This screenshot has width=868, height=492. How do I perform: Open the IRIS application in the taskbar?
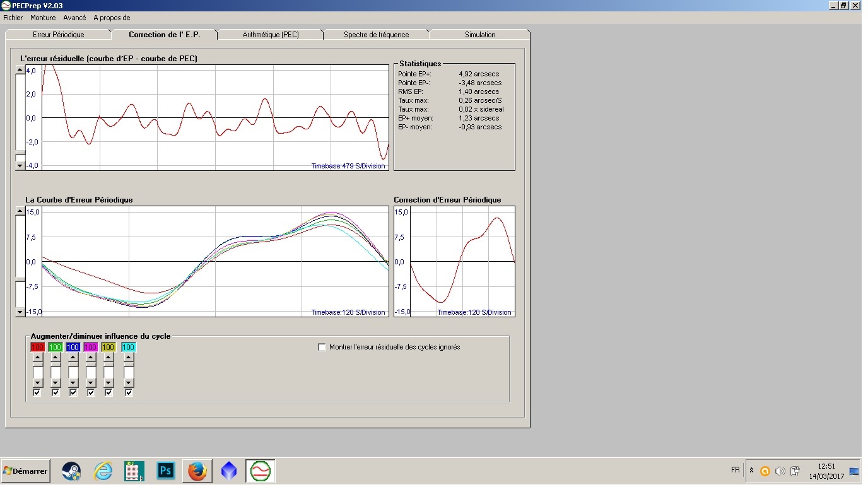point(134,471)
